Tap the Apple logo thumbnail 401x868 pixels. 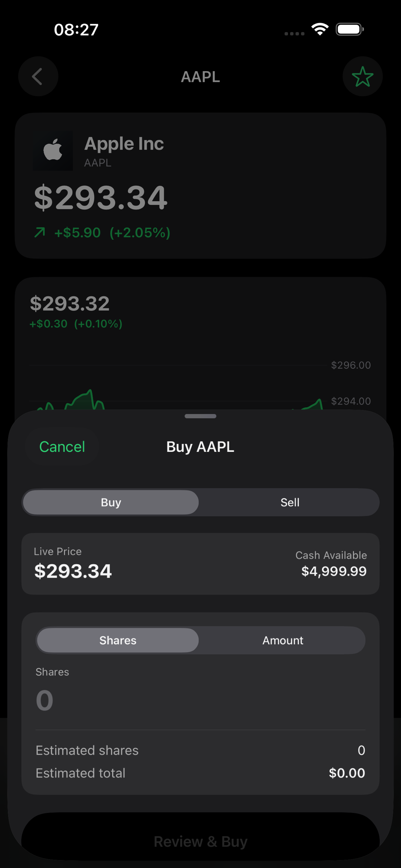pyautogui.click(x=53, y=150)
